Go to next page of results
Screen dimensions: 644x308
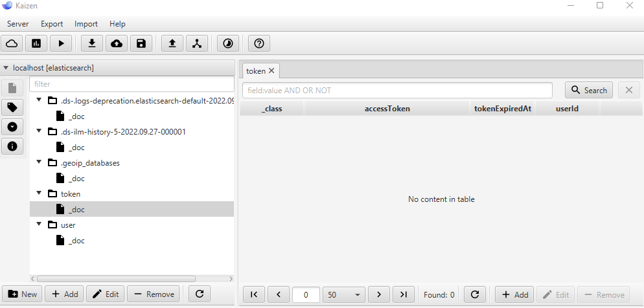pyautogui.click(x=378, y=294)
